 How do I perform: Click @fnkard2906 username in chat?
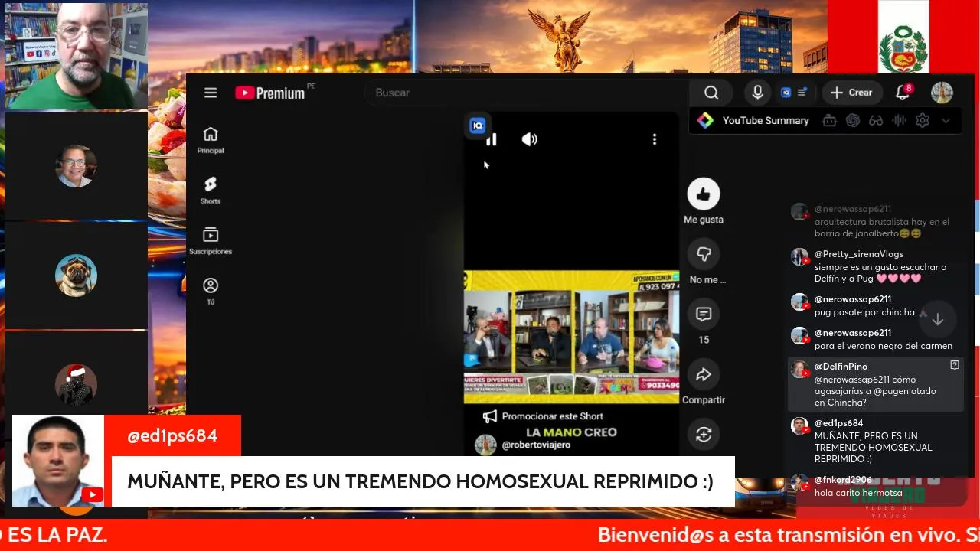pyautogui.click(x=843, y=480)
